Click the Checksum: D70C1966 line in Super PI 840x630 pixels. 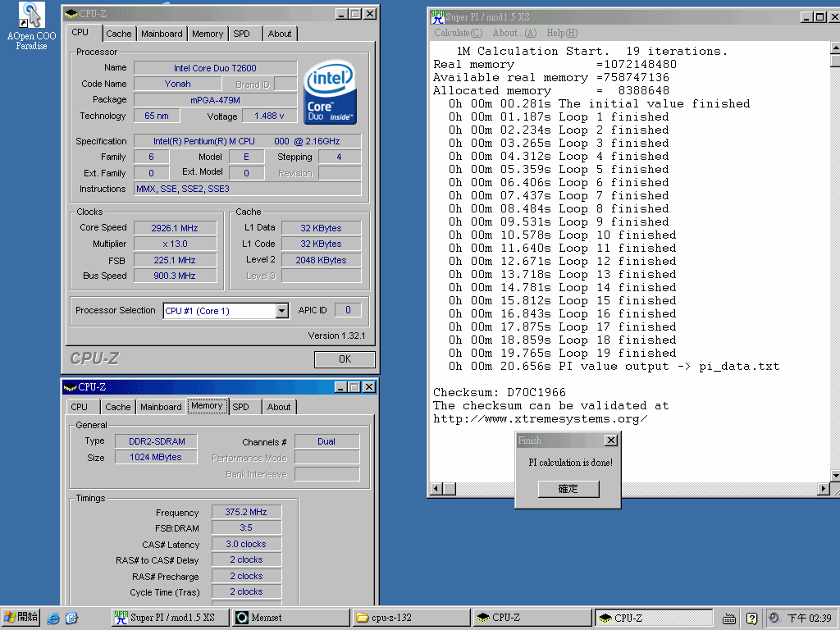[x=500, y=392]
